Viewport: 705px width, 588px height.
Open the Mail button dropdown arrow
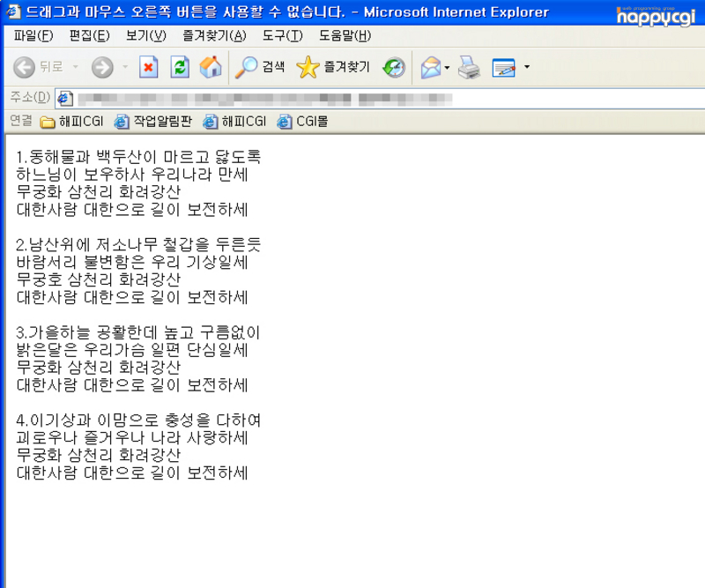(x=447, y=68)
